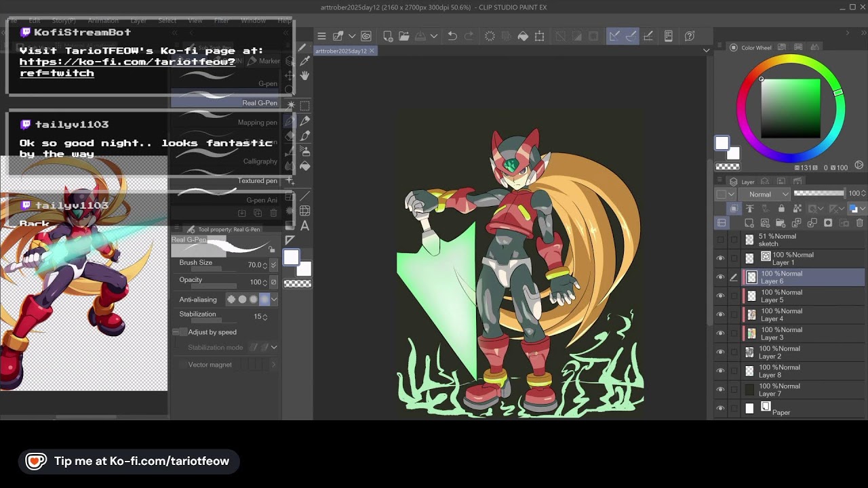Toggle snap to special ruler icon
868x488 pixels.
pyautogui.click(x=631, y=36)
